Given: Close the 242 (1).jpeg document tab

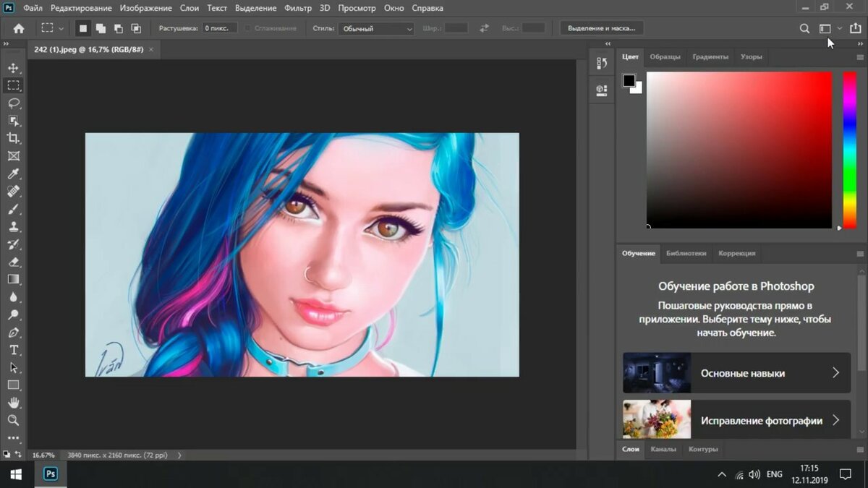Looking at the screenshot, I should point(150,50).
